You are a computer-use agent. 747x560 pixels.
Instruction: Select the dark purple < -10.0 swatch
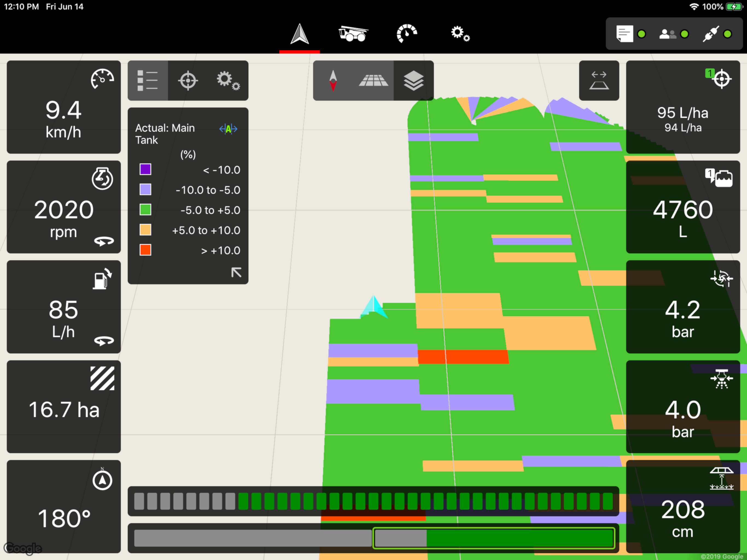pyautogui.click(x=145, y=169)
